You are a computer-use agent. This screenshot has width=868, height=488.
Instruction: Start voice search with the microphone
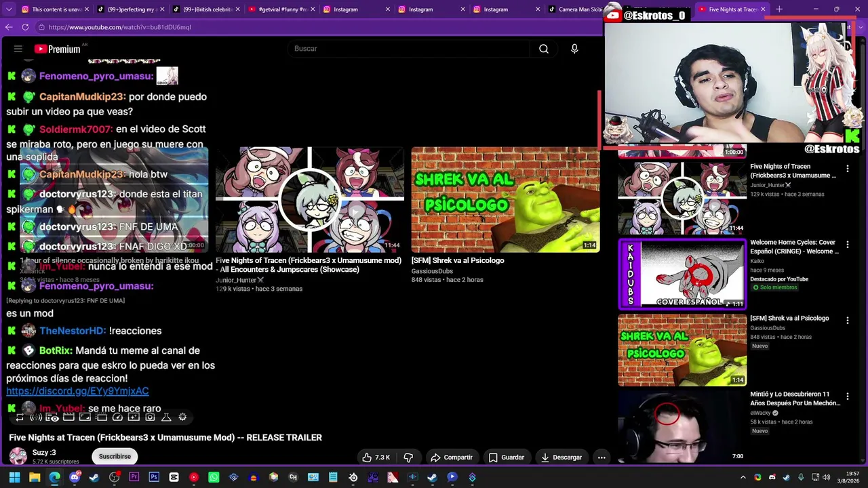(x=574, y=49)
